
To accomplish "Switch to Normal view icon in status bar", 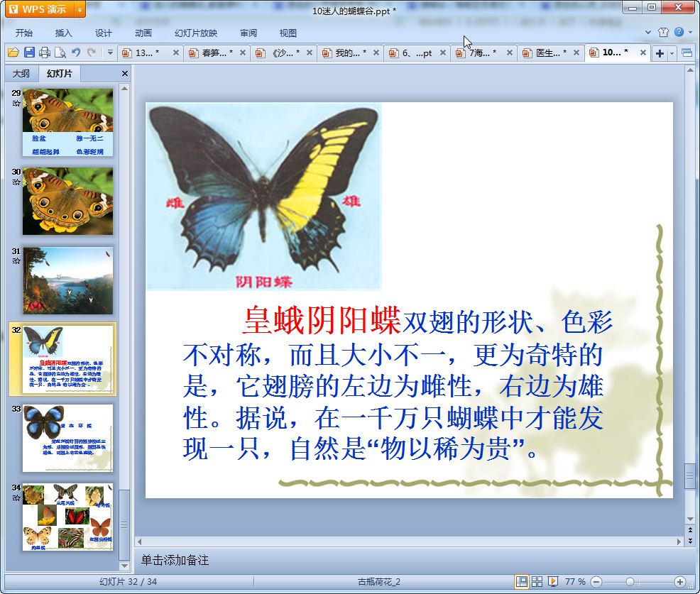I will 521,581.
